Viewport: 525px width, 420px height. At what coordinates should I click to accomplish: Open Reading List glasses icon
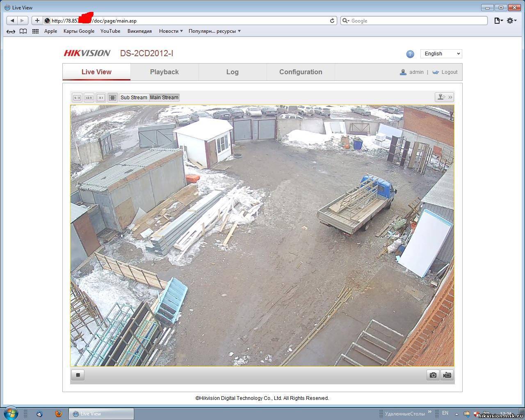pyautogui.click(x=11, y=31)
